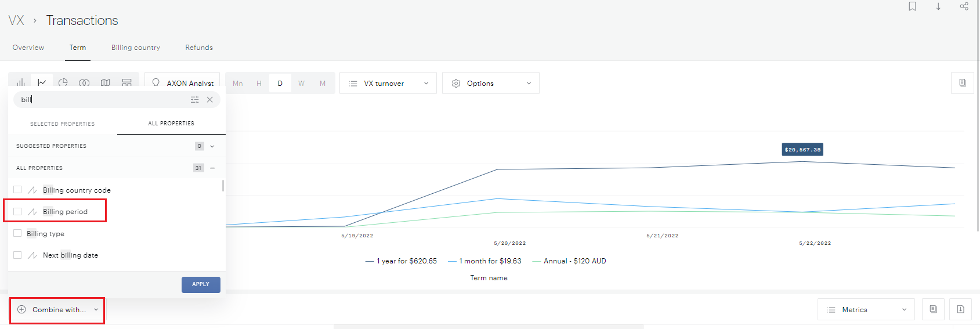Enable the Next billing date checkbox
Screen dimensions: 980x329
pos(17,255)
